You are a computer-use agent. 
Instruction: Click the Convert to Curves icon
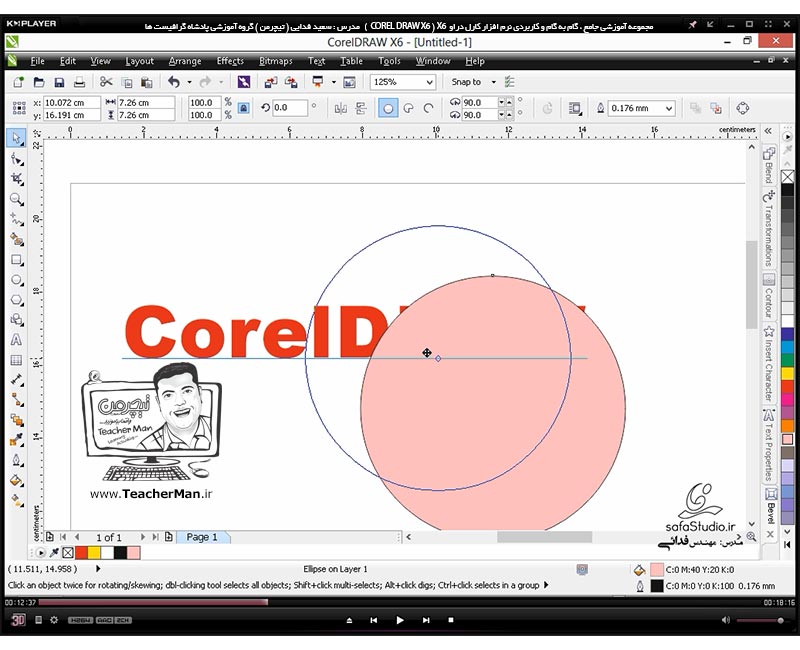coord(743,108)
